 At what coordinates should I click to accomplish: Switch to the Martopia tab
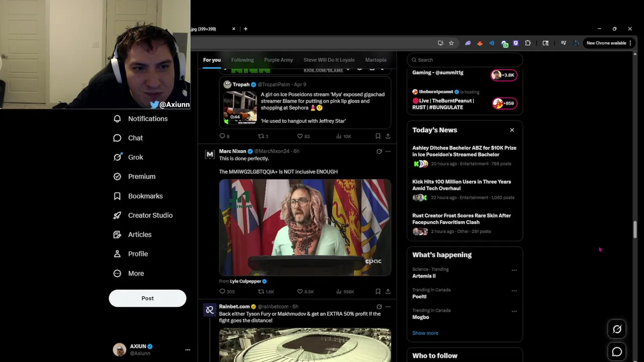[x=376, y=60]
